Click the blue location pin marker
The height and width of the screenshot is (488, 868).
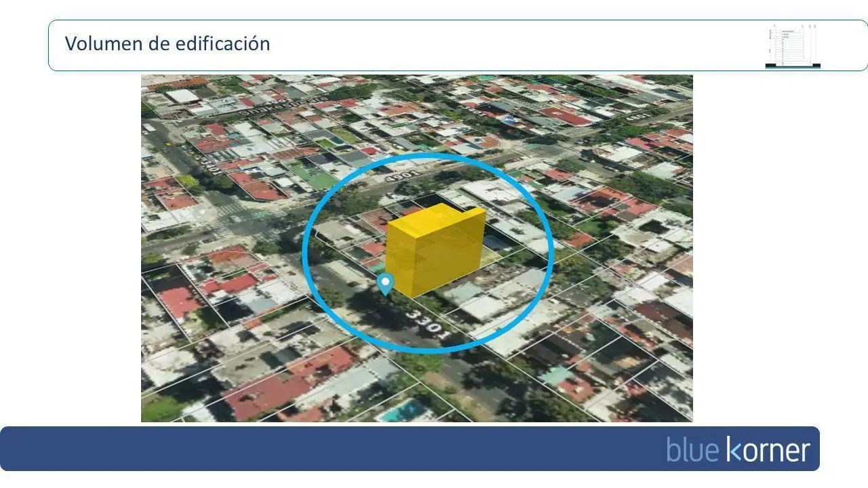tap(385, 285)
